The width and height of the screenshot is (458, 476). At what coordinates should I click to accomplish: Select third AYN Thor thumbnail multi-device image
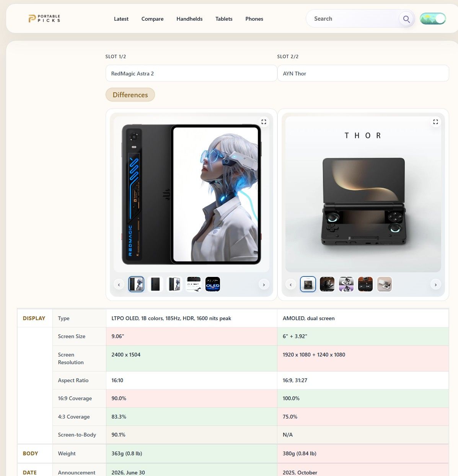(346, 284)
